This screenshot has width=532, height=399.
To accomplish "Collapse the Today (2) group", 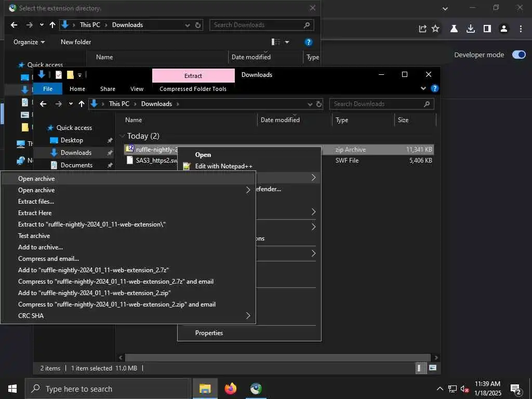I will pos(122,136).
